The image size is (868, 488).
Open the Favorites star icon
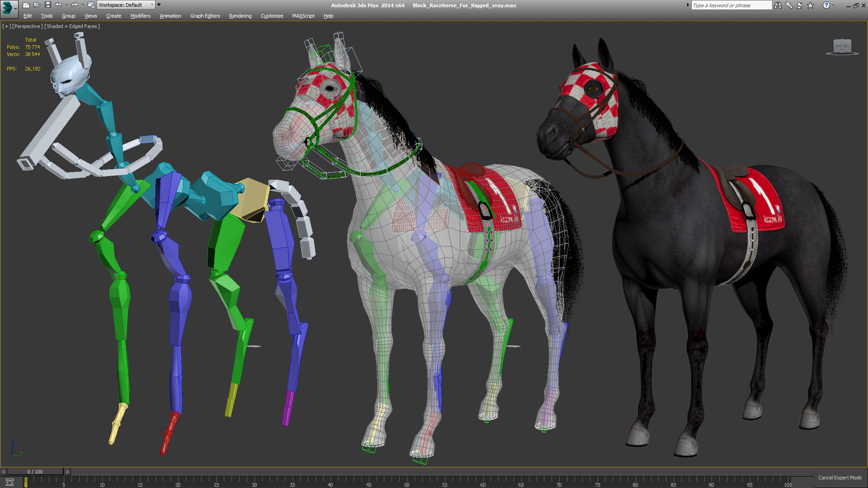[x=811, y=5]
